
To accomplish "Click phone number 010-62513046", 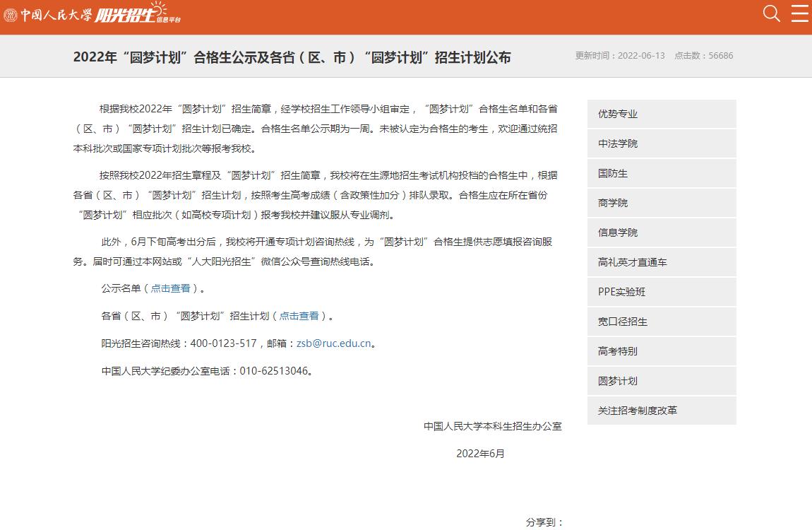I will pyautogui.click(x=273, y=371).
